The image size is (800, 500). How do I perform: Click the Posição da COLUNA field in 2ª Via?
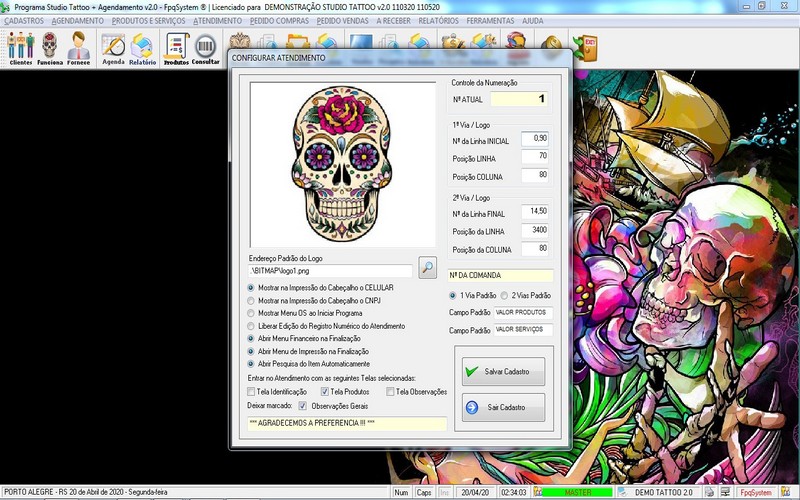[x=535, y=248]
